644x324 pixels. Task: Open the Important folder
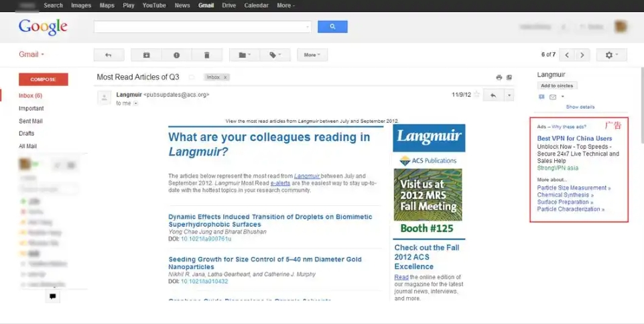point(31,108)
